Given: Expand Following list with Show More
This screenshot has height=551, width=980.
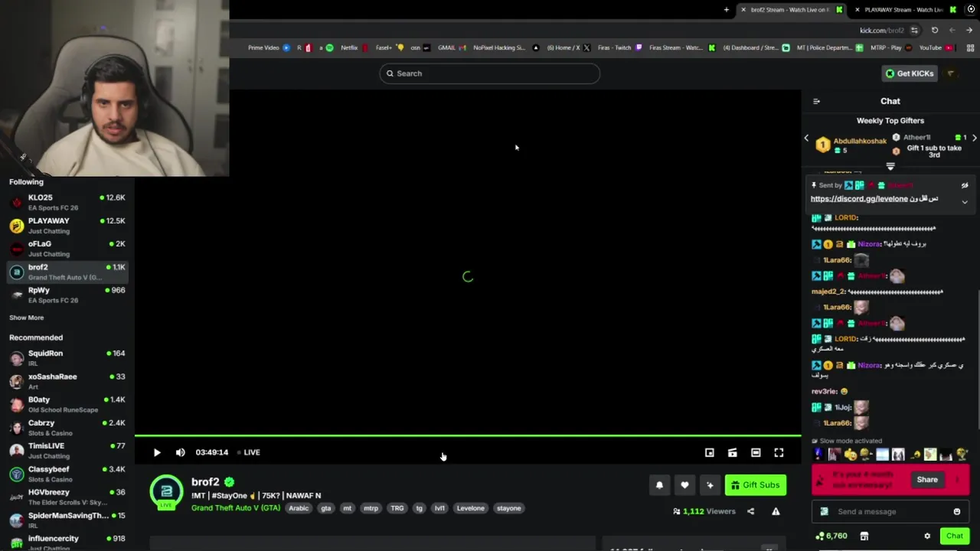Looking at the screenshot, I should [x=27, y=318].
